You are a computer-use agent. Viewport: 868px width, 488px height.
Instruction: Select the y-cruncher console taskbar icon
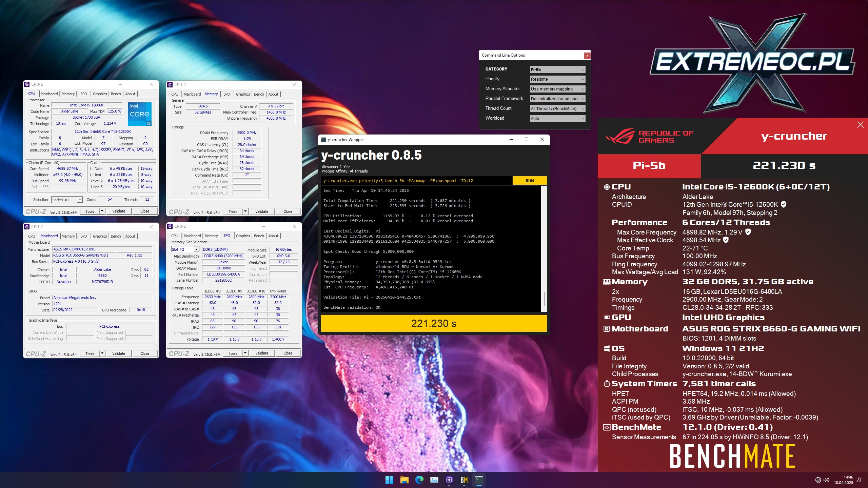pyautogui.click(x=479, y=480)
